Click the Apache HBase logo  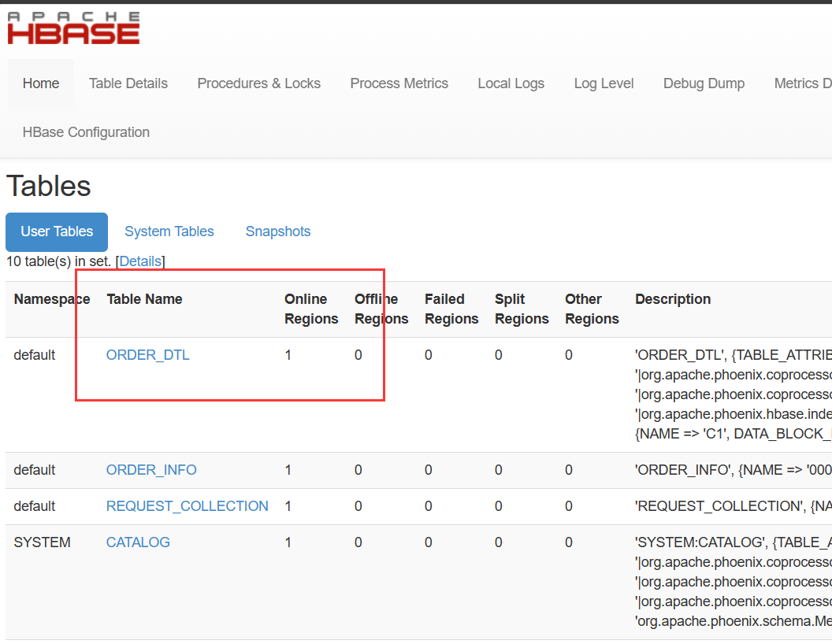click(73, 28)
